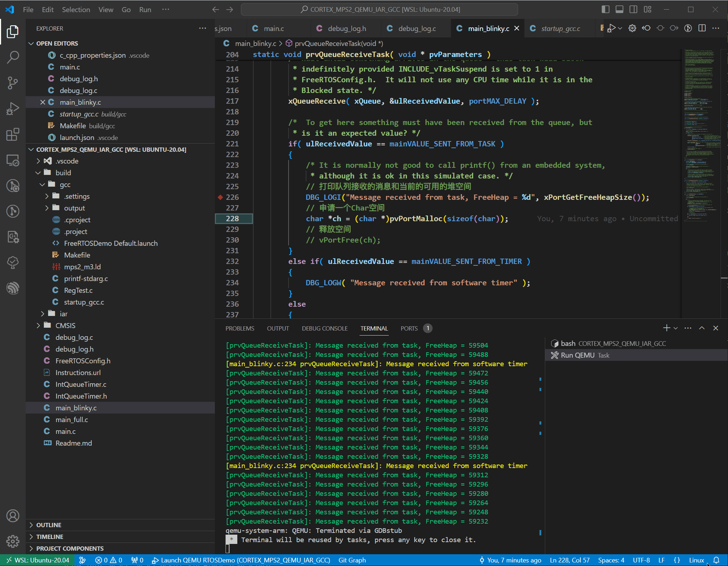728x566 pixels.
Task: Click the errors and warnings count in status bar
Action: point(109,560)
